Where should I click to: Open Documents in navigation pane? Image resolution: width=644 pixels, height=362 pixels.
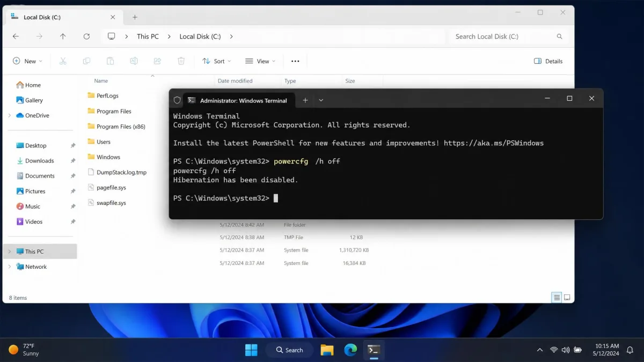35,176
